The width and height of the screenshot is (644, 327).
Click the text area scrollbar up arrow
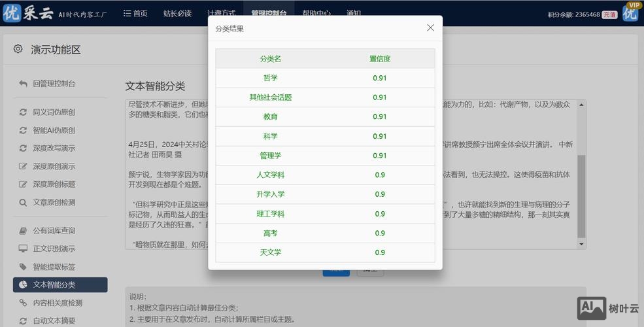point(581,105)
